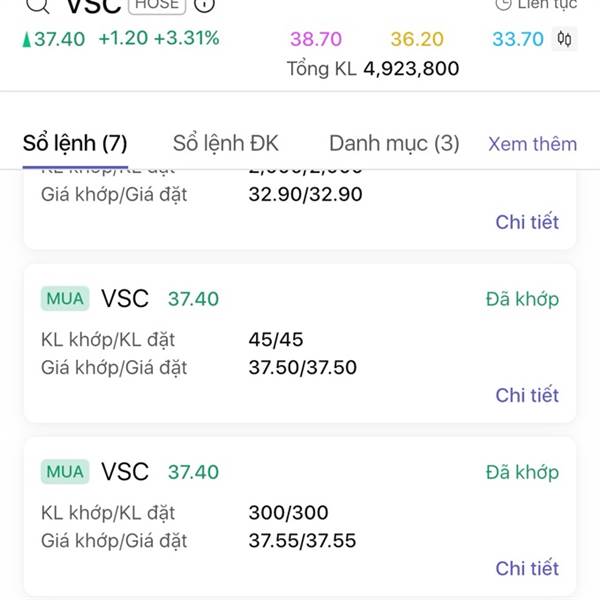Tap the reference price 36.20

(x=417, y=39)
